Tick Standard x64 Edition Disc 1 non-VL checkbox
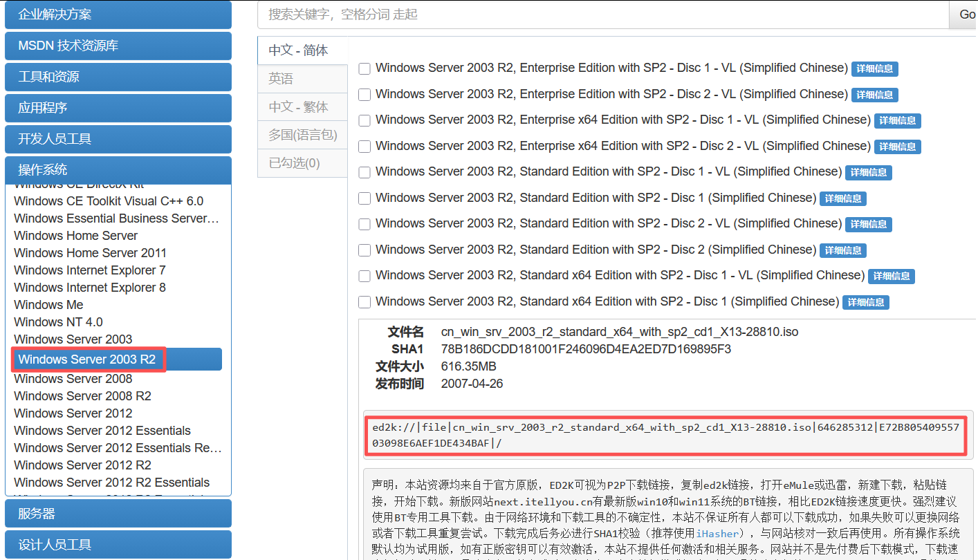978x560 pixels. [x=365, y=302]
